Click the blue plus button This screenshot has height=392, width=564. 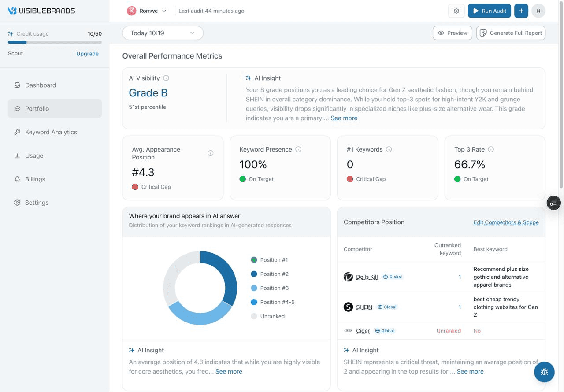click(521, 11)
